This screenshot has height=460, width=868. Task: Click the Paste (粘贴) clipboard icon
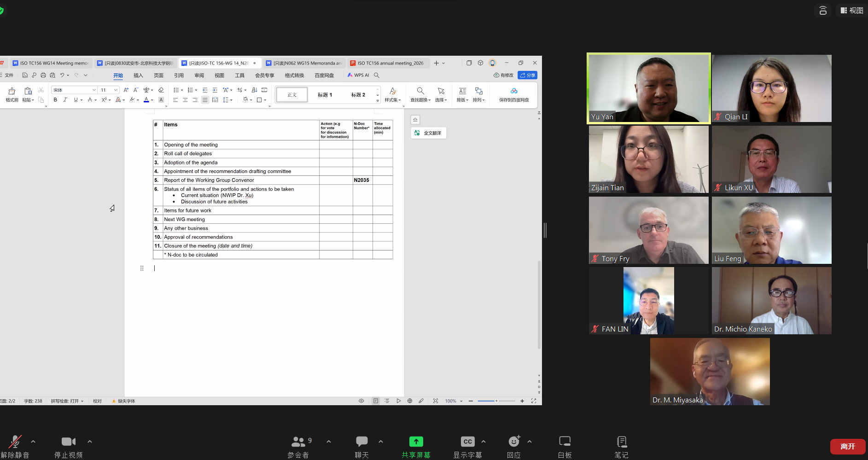click(x=28, y=91)
